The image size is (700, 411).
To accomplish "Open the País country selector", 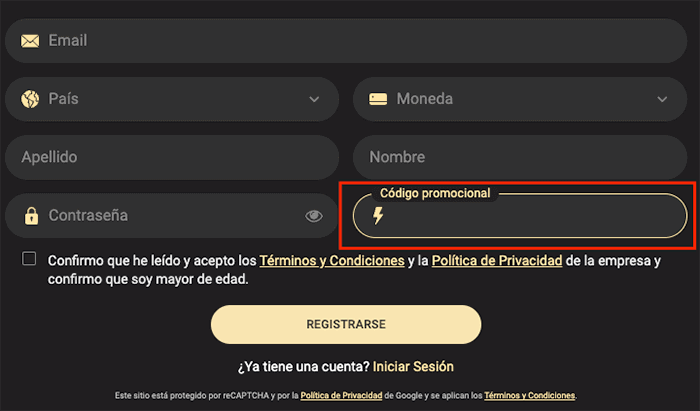I will pyautogui.click(x=170, y=99).
